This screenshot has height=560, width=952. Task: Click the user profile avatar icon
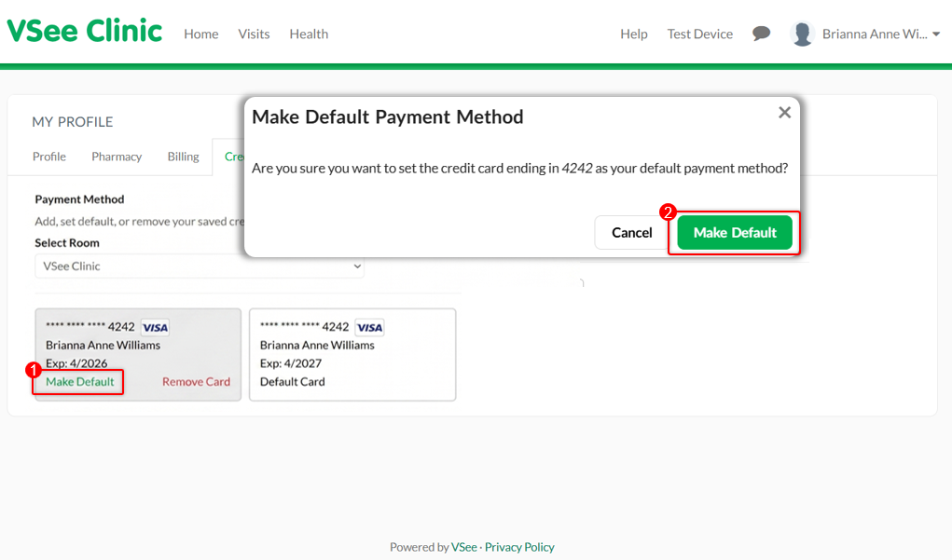pos(802,34)
